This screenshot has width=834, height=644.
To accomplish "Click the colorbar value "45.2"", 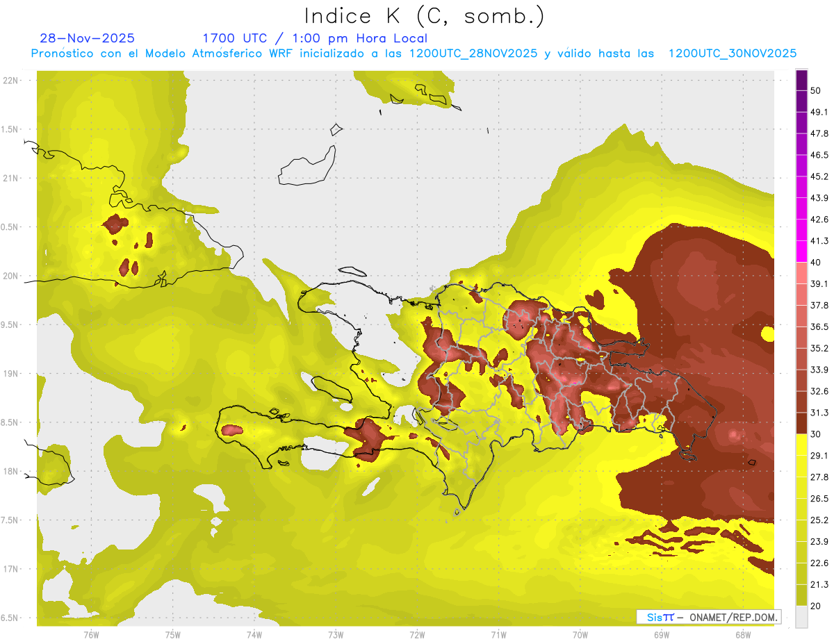I will click(x=820, y=176).
